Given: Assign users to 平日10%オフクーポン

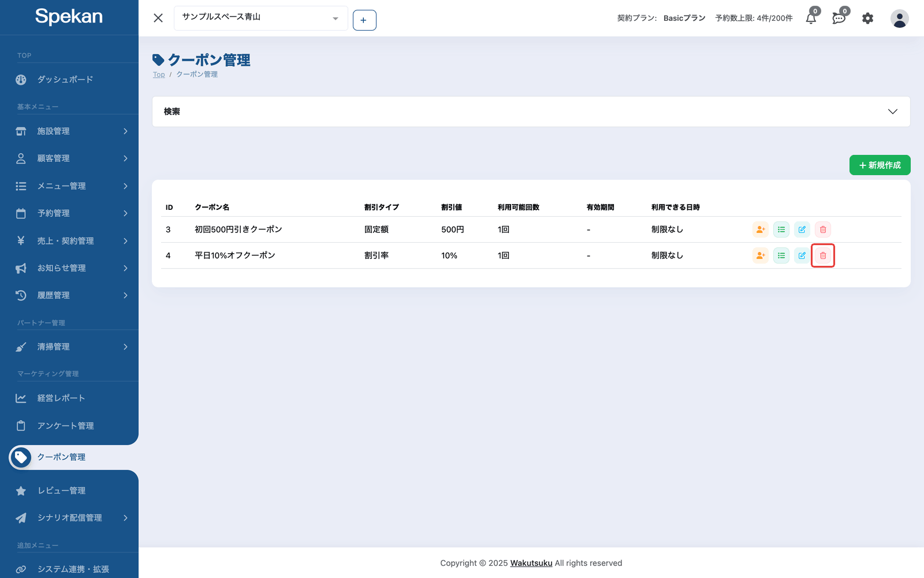Looking at the screenshot, I should (761, 255).
